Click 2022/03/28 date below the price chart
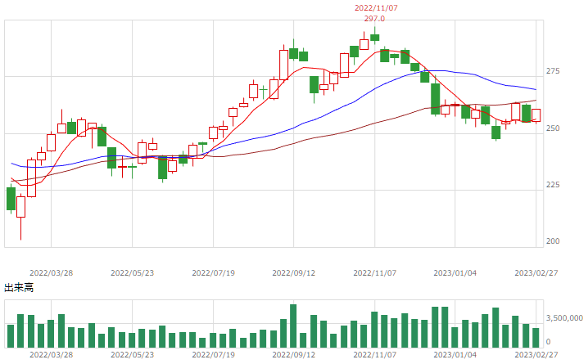Image resolution: width=588 pixels, height=364 pixels. click(x=51, y=273)
